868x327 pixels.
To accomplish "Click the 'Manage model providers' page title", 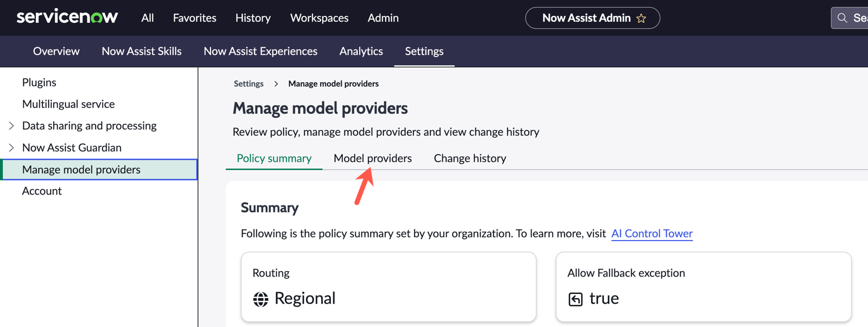I will pyautogui.click(x=320, y=108).
